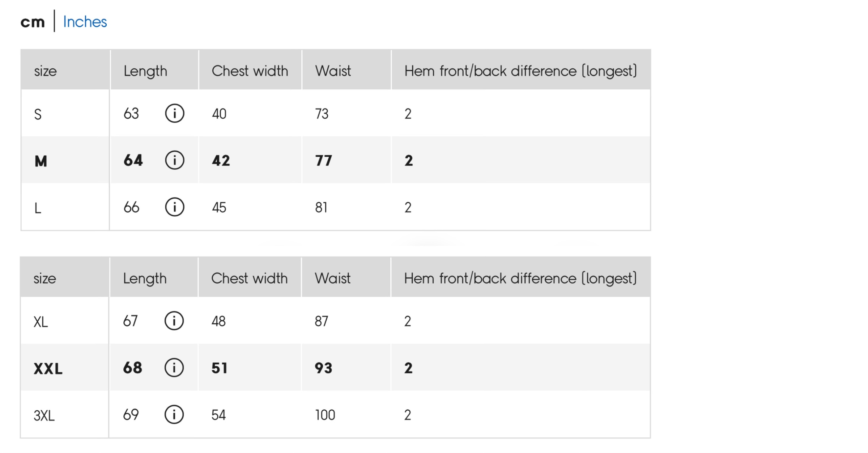Click the Length header in the top table
Screen dimensions: 868x453
coord(145,71)
